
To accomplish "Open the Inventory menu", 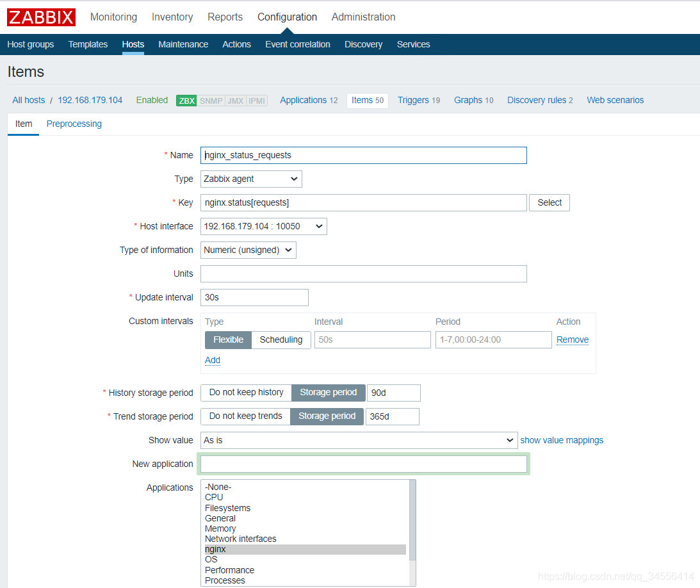I will [x=172, y=17].
